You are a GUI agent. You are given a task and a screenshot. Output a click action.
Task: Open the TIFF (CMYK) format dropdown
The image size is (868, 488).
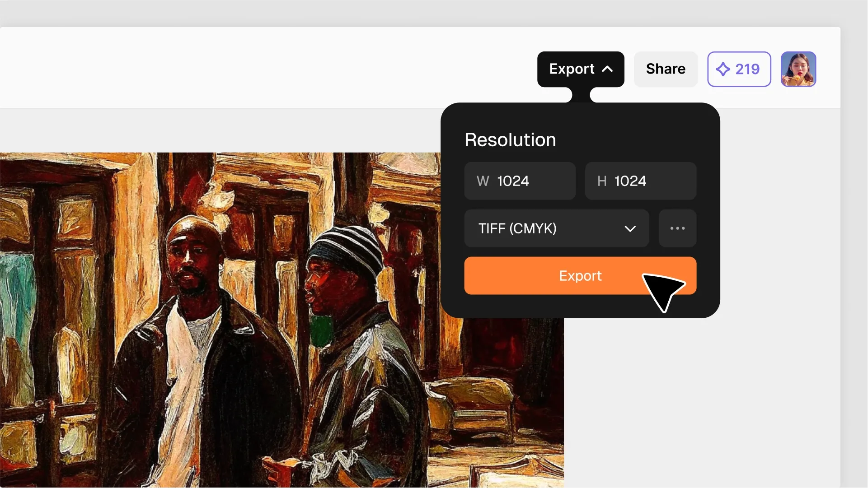[557, 228]
